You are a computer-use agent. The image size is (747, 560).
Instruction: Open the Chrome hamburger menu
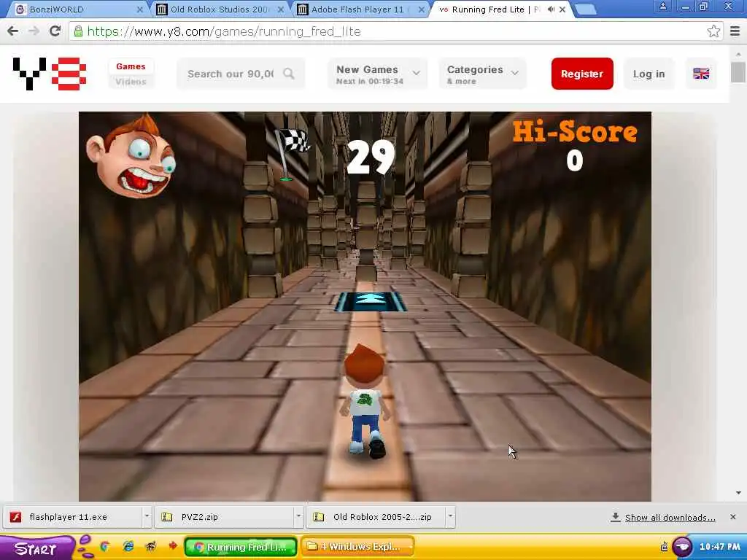[735, 31]
